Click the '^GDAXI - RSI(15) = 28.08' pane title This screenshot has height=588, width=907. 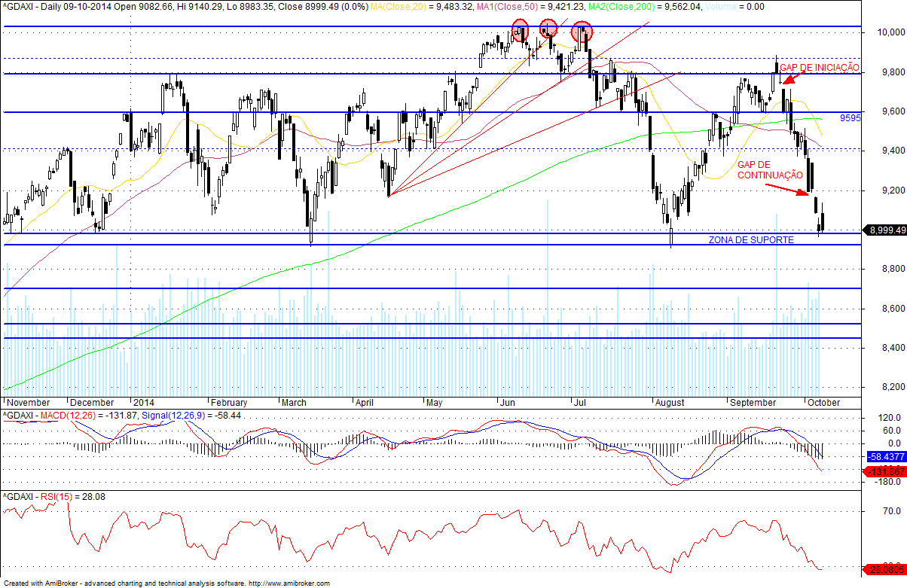pos(53,497)
